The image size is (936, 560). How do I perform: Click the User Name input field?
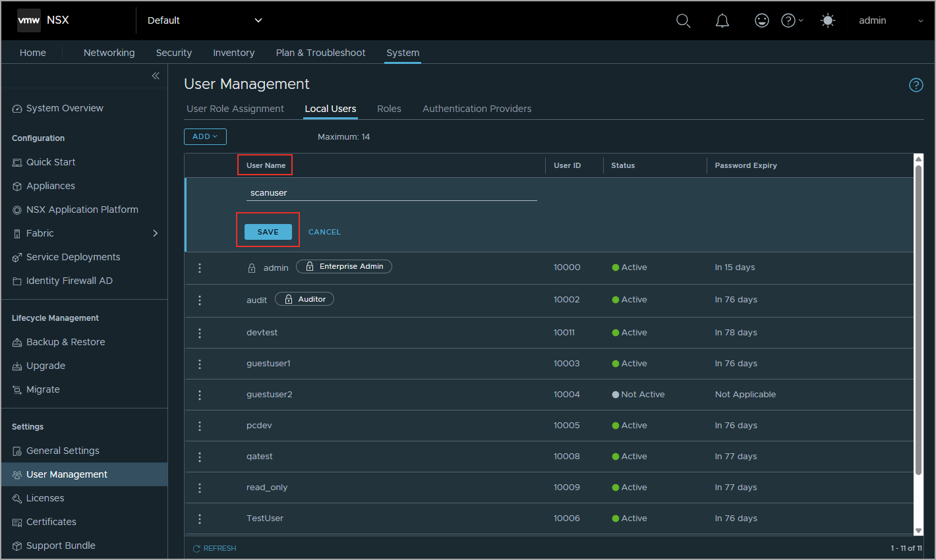pos(392,193)
